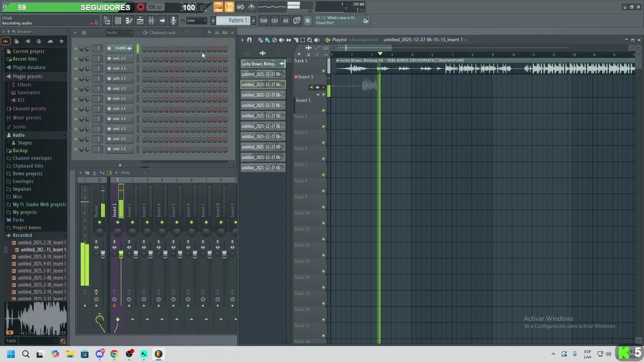This screenshot has height=362, width=644.
Task: Expand the Generators subfolder
Action: coord(29,93)
